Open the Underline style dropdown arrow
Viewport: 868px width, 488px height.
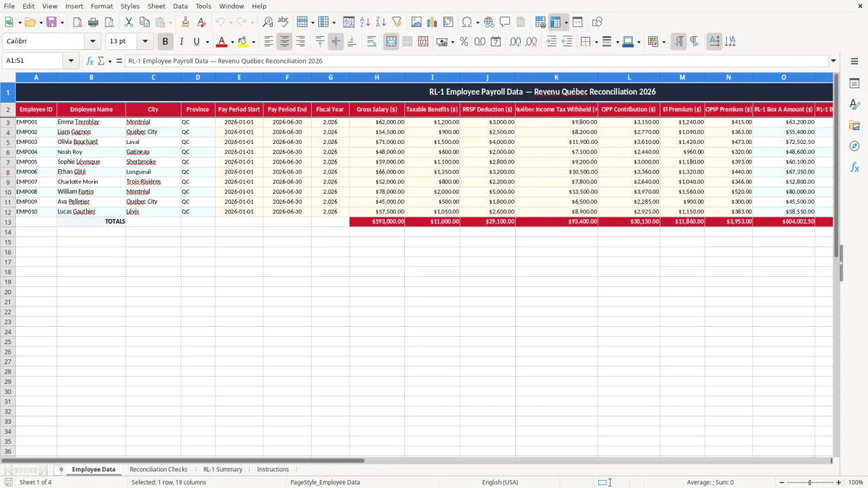(x=207, y=42)
